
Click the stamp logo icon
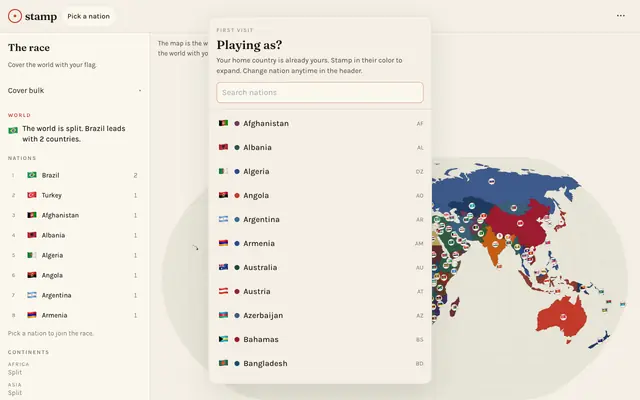[15, 16]
